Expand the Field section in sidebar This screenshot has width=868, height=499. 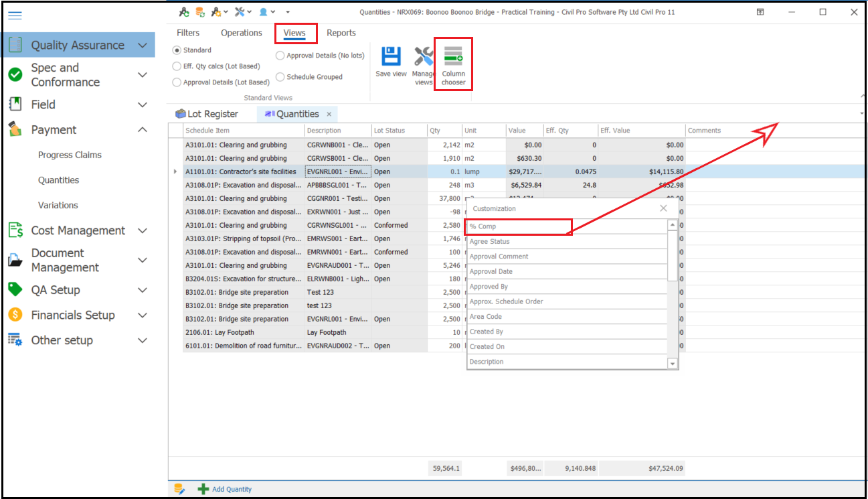click(142, 104)
